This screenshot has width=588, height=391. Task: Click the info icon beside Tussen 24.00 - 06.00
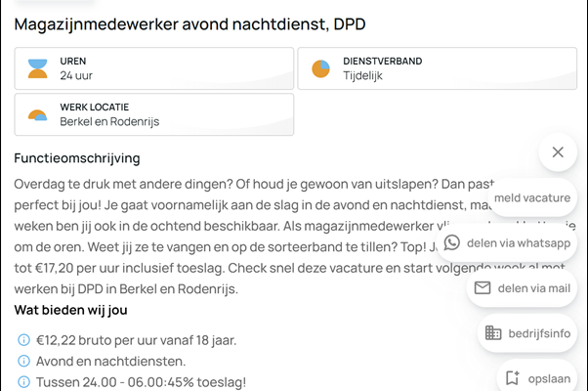(23, 381)
